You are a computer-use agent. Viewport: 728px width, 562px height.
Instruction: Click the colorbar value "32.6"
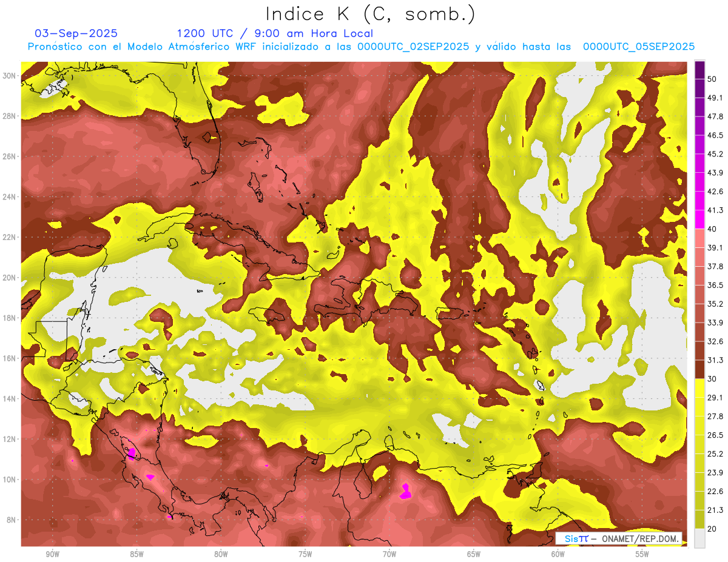tap(715, 341)
